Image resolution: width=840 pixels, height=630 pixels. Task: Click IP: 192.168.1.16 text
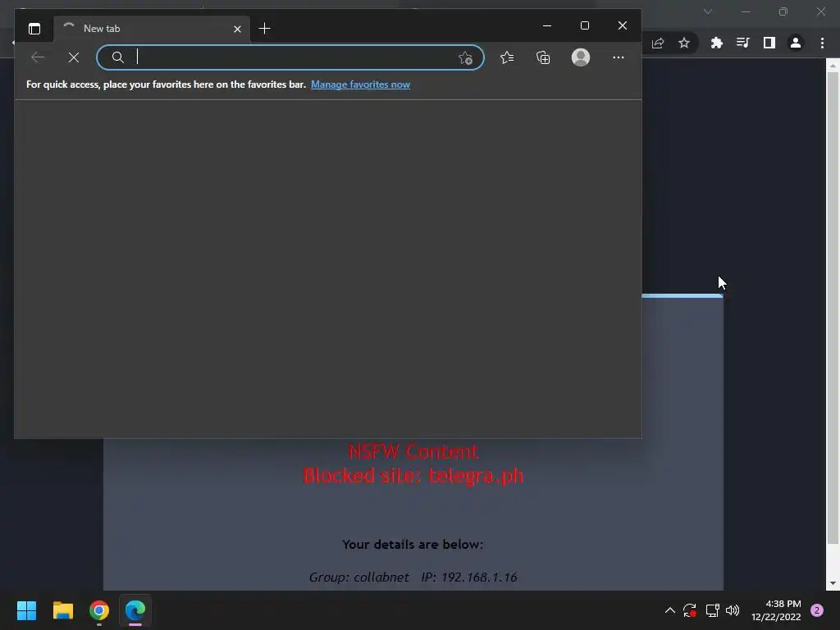pyautogui.click(x=469, y=577)
